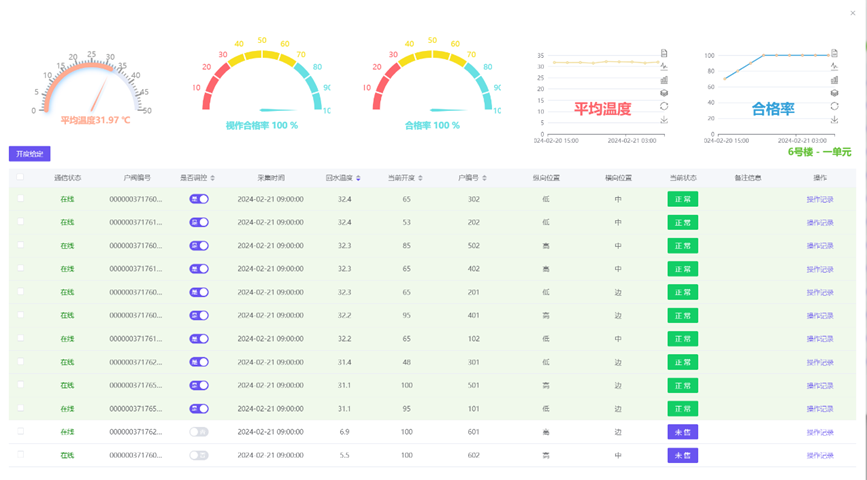Open 操作记录 for room 201
Image resolution: width=867 pixels, height=480 pixels.
[819, 292]
